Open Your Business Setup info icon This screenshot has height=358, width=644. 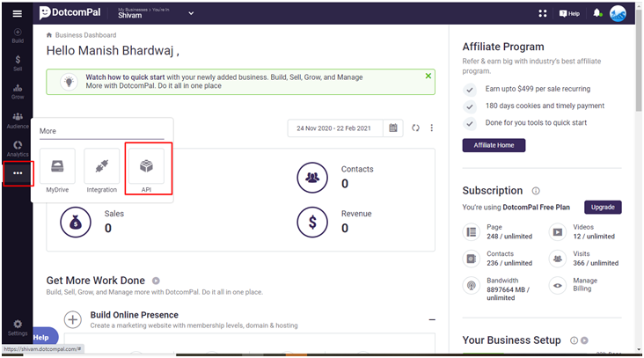tap(574, 340)
